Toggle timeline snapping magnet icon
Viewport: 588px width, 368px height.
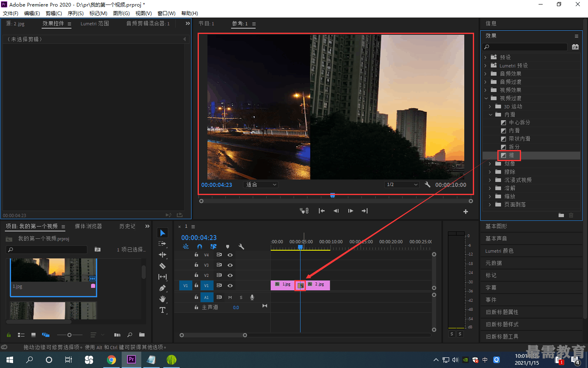(x=200, y=247)
